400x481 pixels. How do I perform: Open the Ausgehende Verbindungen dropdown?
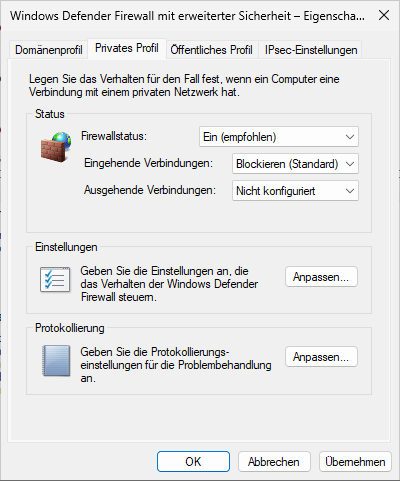[295, 191]
